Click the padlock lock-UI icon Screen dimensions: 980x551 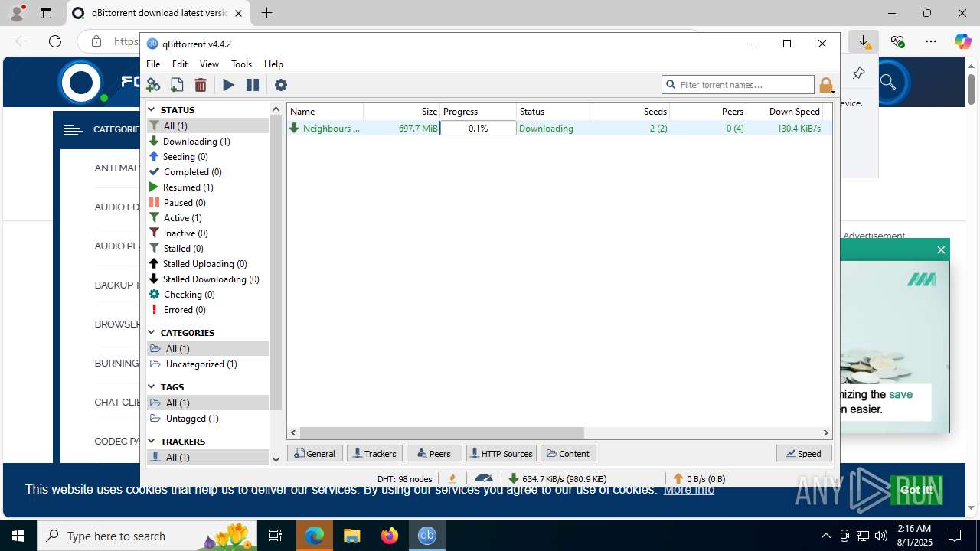825,85
